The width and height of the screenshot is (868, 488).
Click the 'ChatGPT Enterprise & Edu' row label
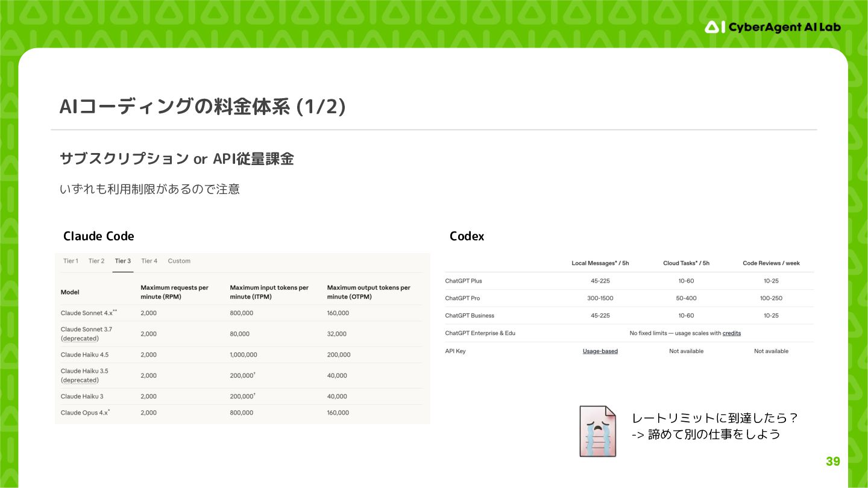pyautogui.click(x=480, y=333)
